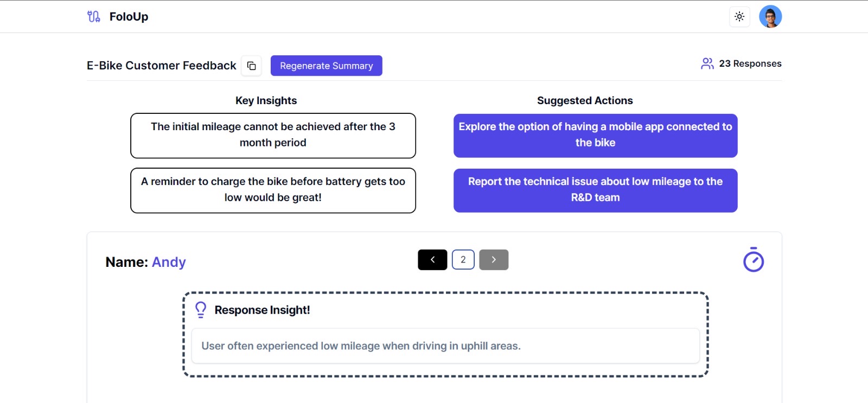Viewport: 868px width, 403px height.
Task: Click the respondent name Andy
Action: pos(169,262)
